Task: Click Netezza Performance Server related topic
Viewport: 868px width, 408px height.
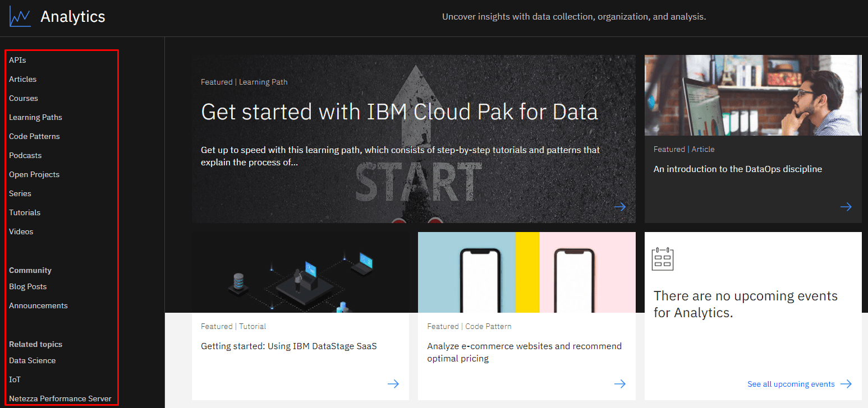Action: pyautogui.click(x=60, y=398)
